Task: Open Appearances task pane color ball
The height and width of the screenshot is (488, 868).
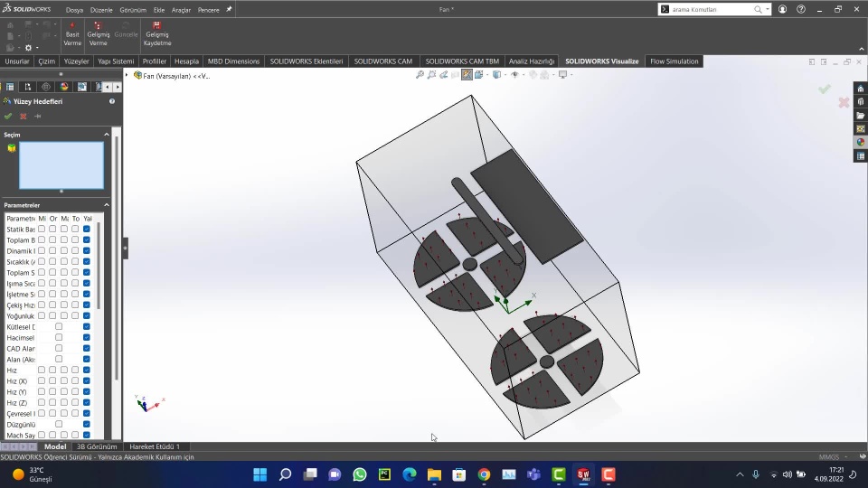Action: point(860,142)
